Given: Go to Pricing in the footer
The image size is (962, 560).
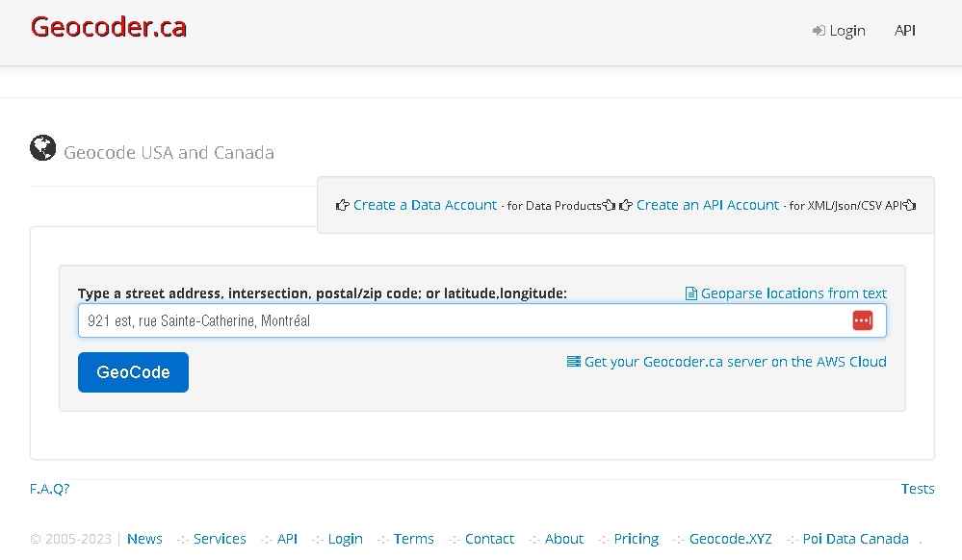Looking at the screenshot, I should point(636,539).
